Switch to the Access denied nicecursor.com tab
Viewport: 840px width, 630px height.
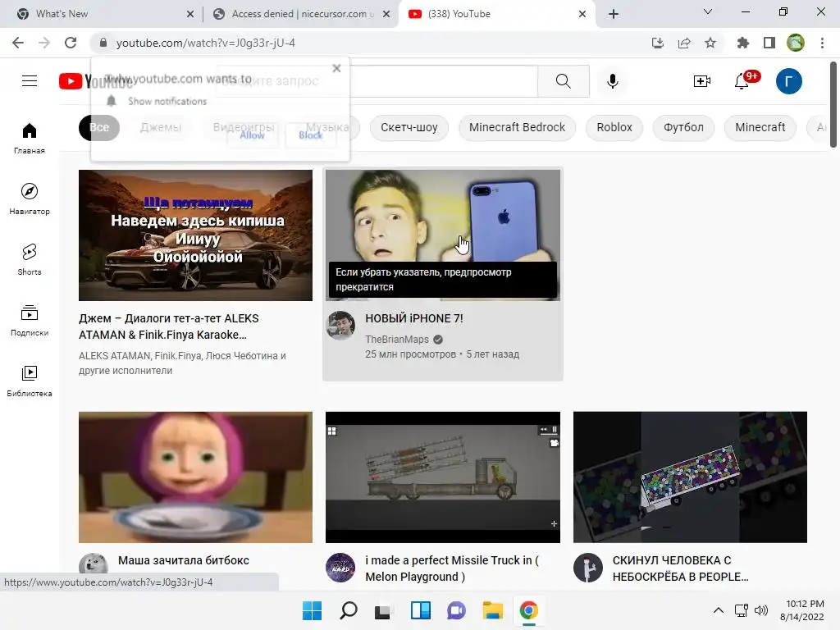(x=299, y=14)
